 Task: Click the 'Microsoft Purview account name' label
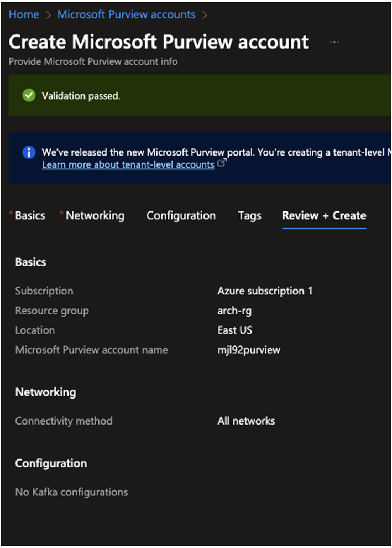[x=91, y=350]
